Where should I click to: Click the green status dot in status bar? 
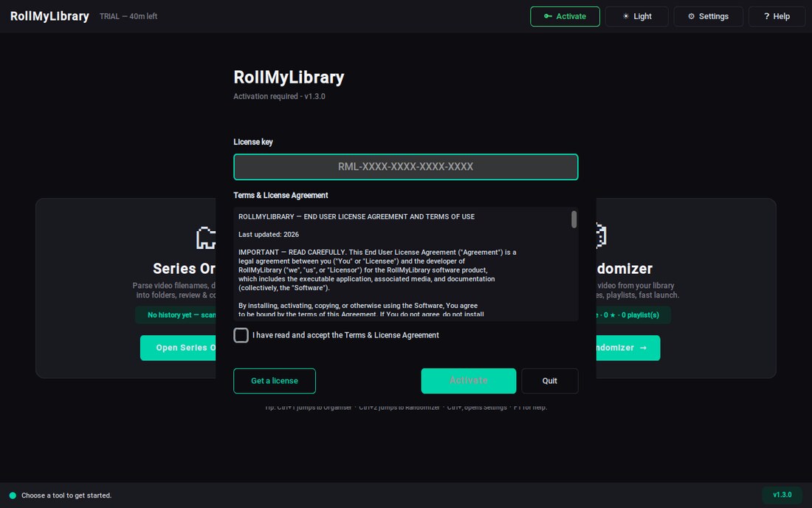[13, 495]
